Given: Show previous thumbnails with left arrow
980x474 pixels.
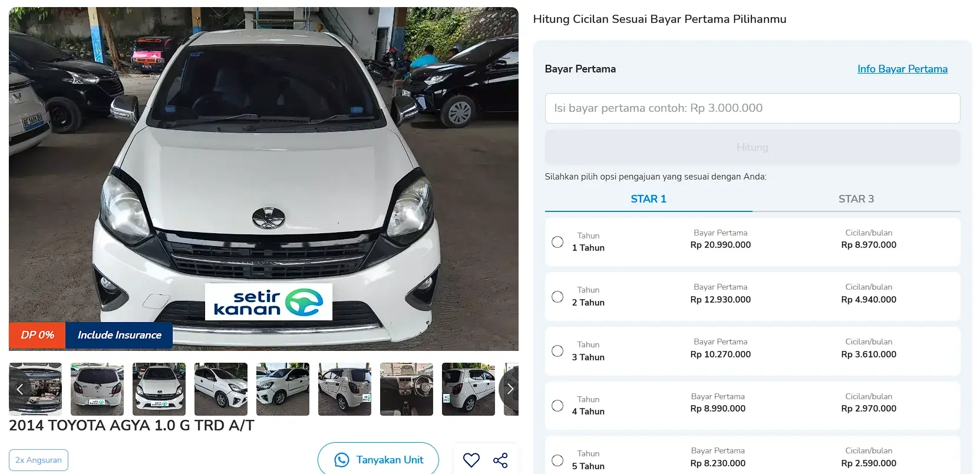Looking at the screenshot, I should click(x=19, y=389).
